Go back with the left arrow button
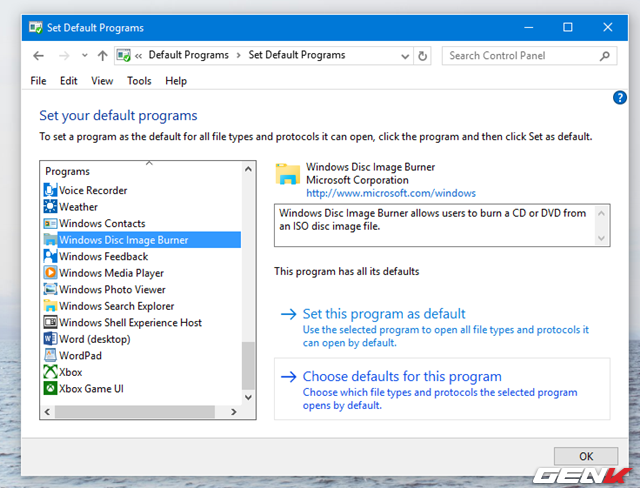This screenshot has height=488, width=640. point(38,55)
